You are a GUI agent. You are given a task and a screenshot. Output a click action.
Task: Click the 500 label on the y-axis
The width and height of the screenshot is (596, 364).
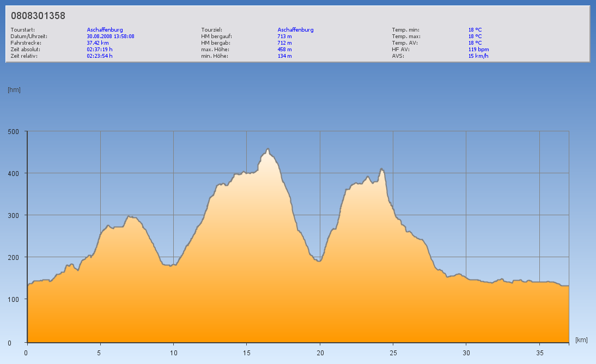click(13, 131)
